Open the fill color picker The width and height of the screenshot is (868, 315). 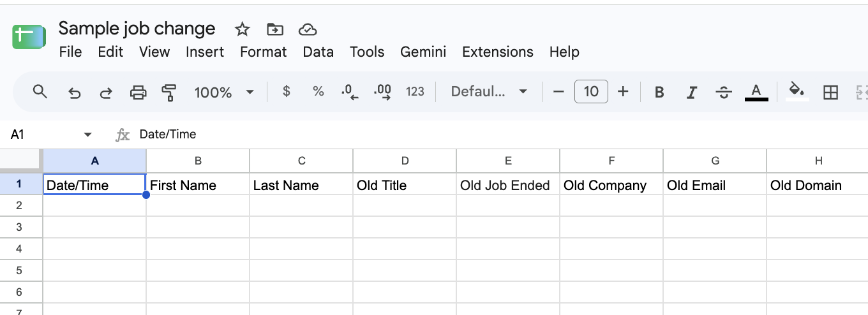tap(797, 91)
